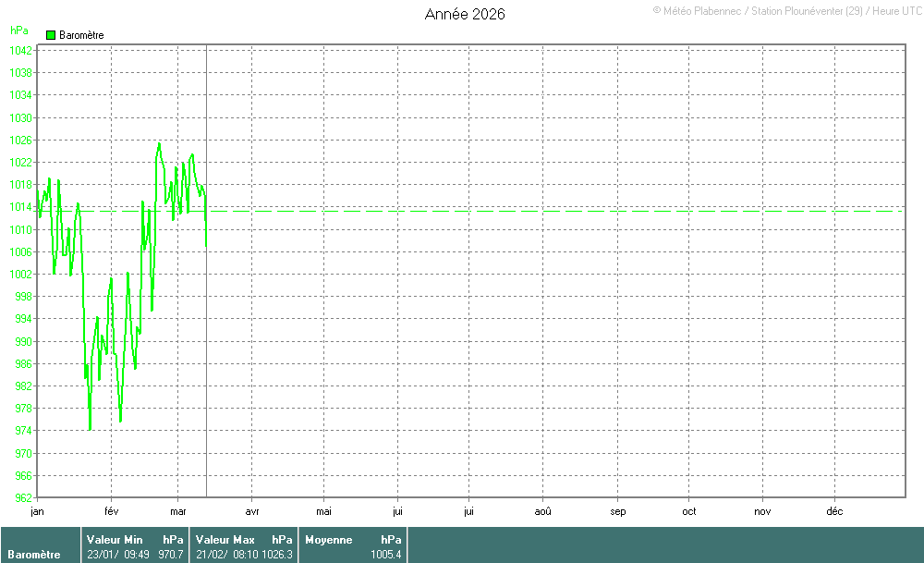
Task: Click the Baromètre row label in footer
Action: tap(34, 555)
